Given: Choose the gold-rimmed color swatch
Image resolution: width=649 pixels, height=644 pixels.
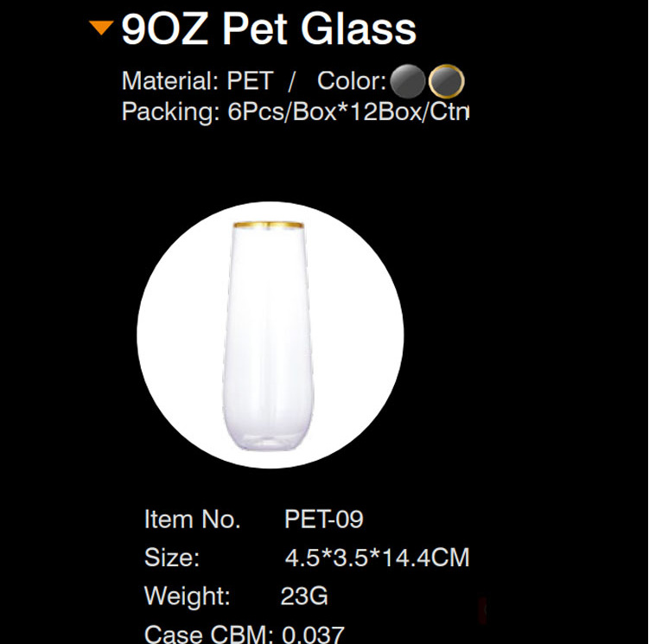Looking at the screenshot, I should [x=447, y=81].
